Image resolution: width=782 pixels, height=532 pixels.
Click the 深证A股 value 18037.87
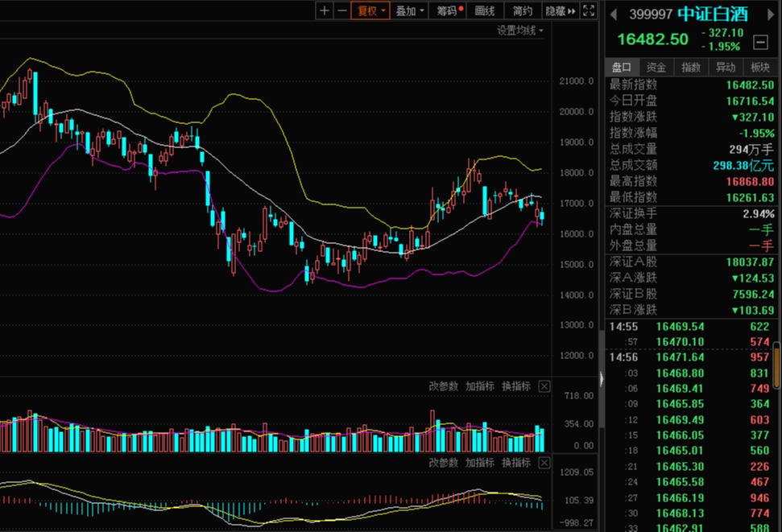(750, 262)
